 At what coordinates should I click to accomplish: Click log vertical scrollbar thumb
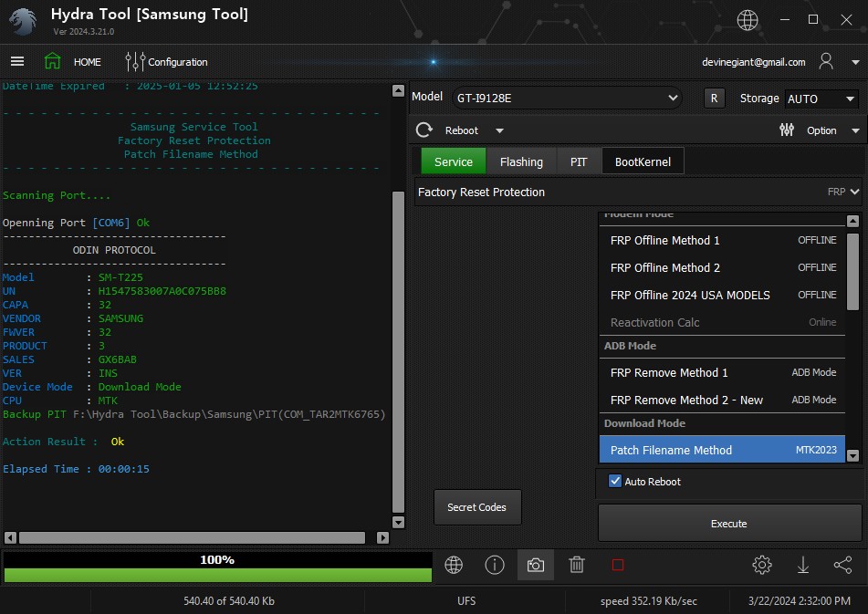(398, 352)
